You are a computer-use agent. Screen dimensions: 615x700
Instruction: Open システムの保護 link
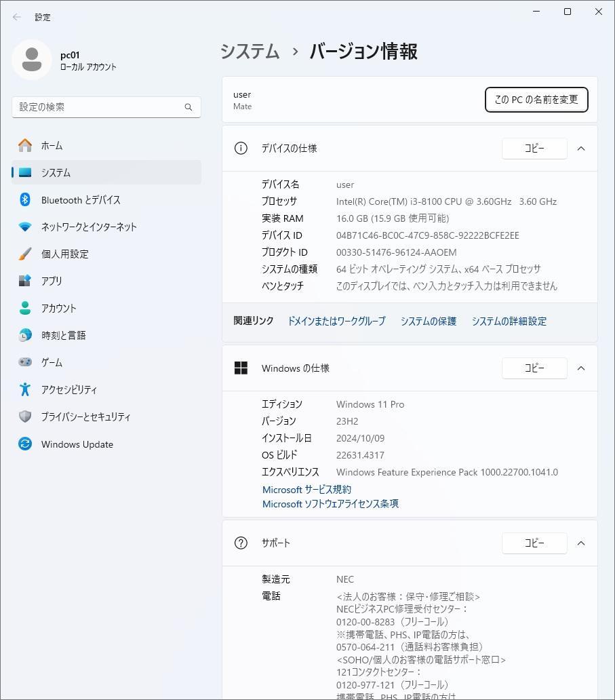[429, 321]
